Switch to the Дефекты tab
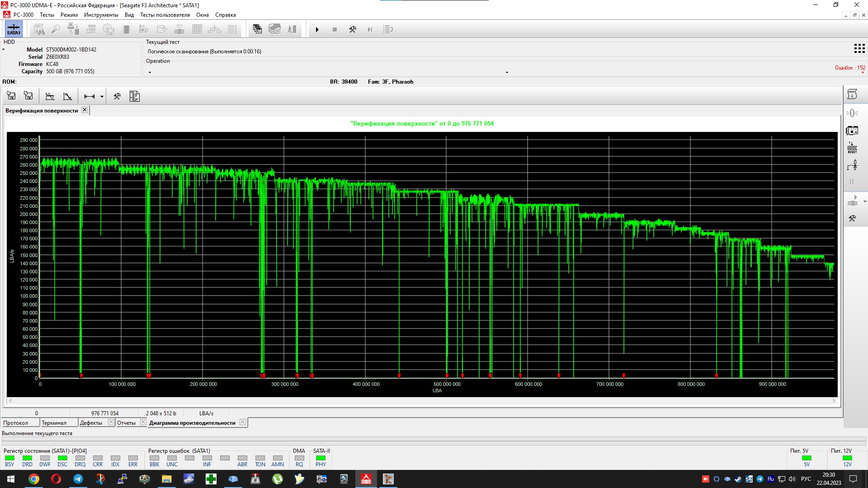Viewport: 868px width, 488px height. (x=91, y=423)
